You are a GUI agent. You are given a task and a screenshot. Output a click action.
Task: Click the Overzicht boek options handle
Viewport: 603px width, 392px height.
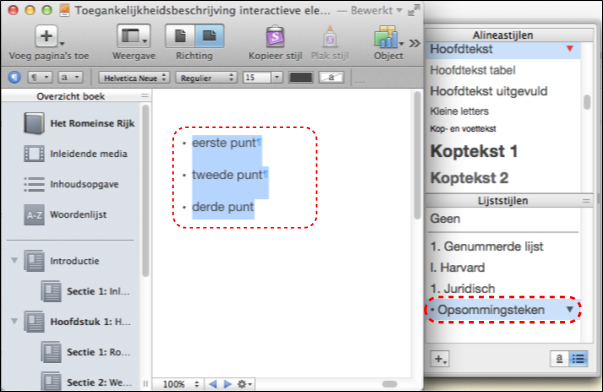pos(145,96)
